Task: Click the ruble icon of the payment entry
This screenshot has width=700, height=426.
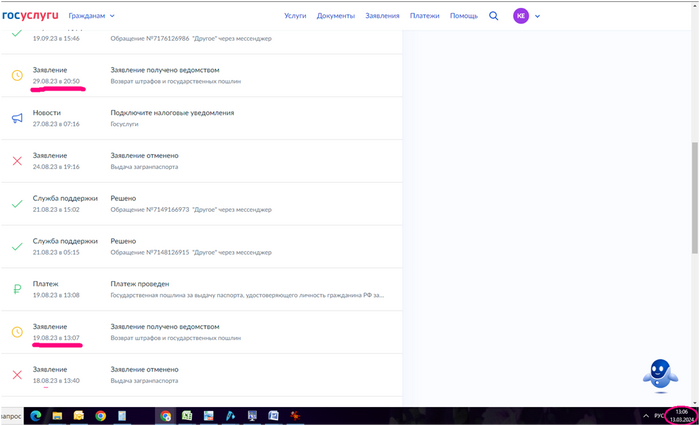Action: tap(17, 289)
